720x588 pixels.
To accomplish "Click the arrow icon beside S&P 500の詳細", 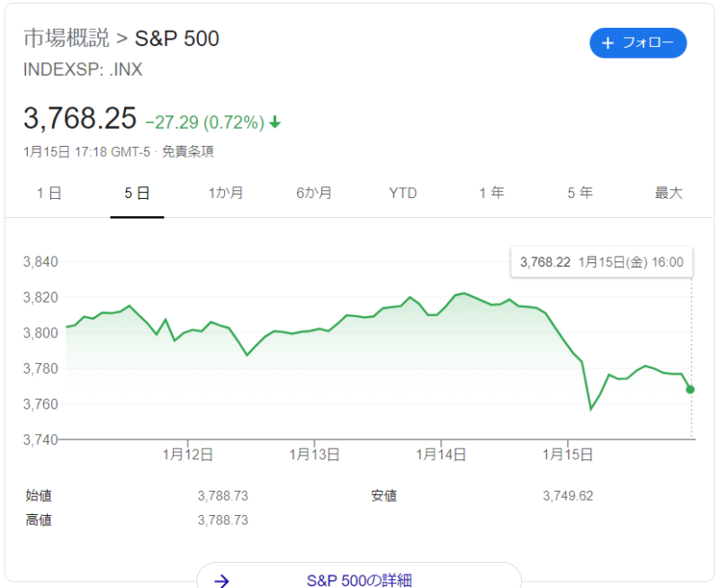I will pyautogui.click(x=221, y=581).
